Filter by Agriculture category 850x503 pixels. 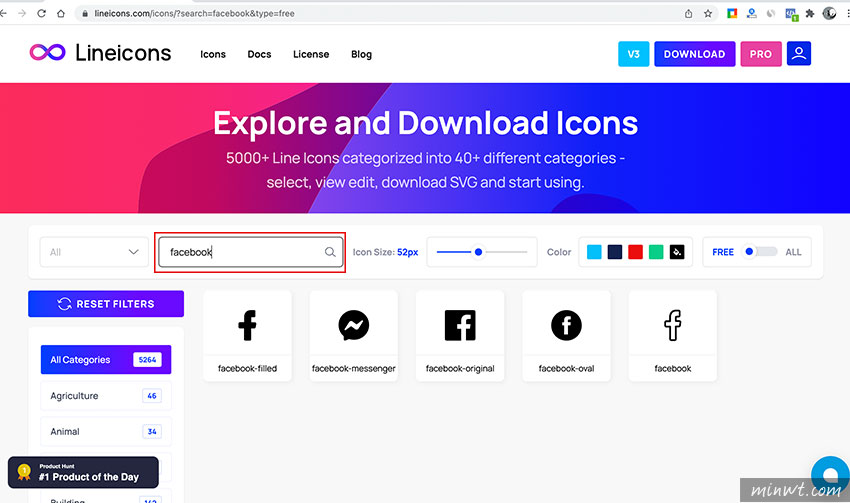tap(106, 396)
